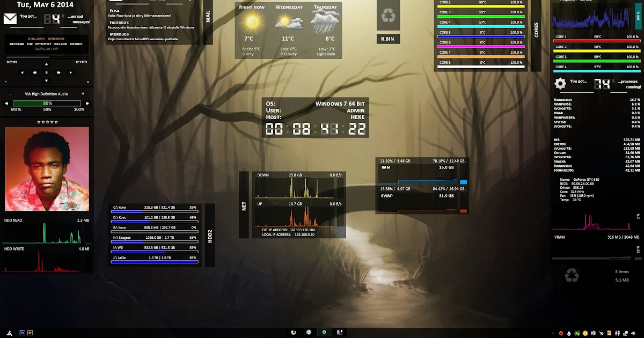Click the NET side tab
Screen dimensions: 644x338
tap(244, 205)
